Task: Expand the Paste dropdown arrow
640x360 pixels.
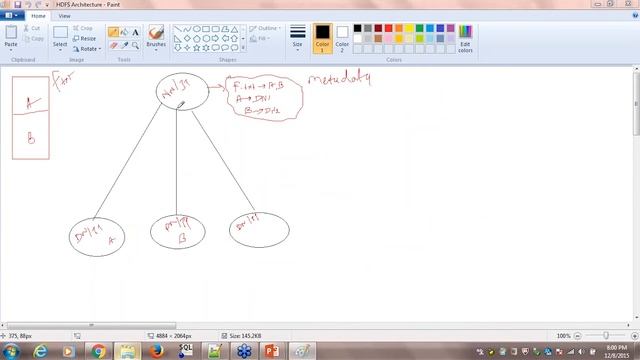Action: coord(11,50)
